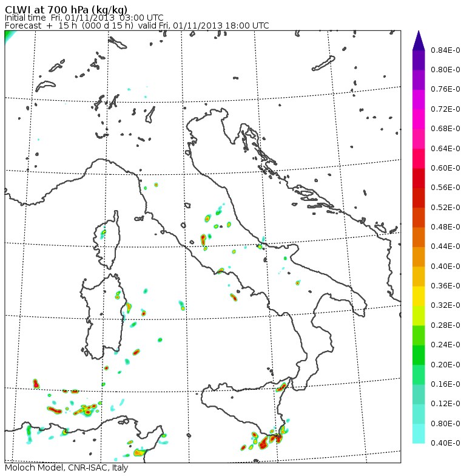Image resolution: width=461 pixels, height=476 pixels.
Task: Click the dark indigo arrow atop the colorbar
Action: pos(419,40)
